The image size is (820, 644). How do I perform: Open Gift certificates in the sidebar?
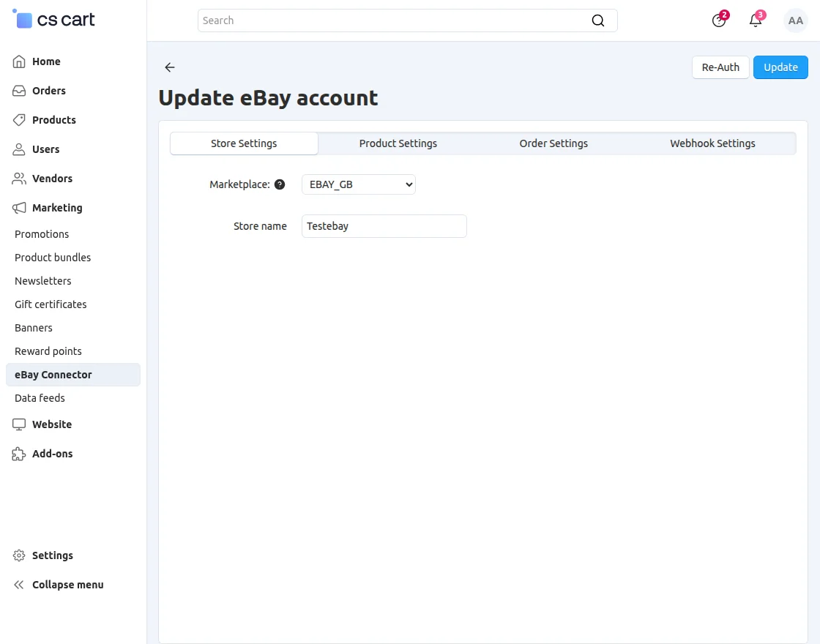[51, 304]
